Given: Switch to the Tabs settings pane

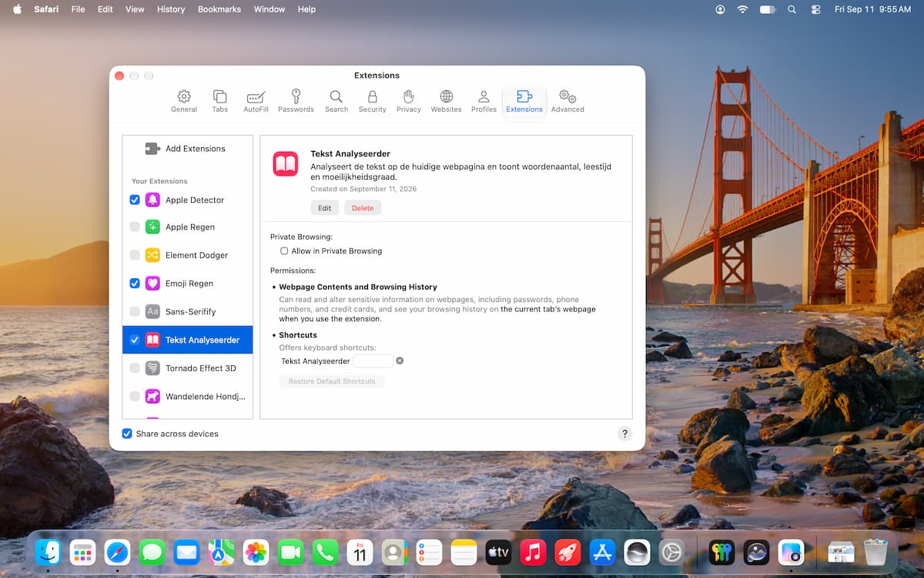Looking at the screenshot, I should (x=220, y=101).
